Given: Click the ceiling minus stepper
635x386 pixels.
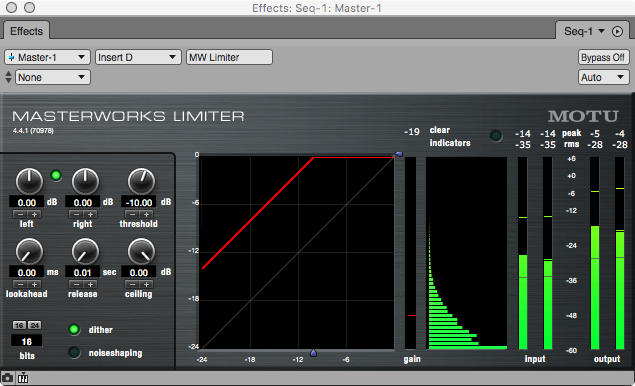Looking at the screenshot, I should click(132, 284).
